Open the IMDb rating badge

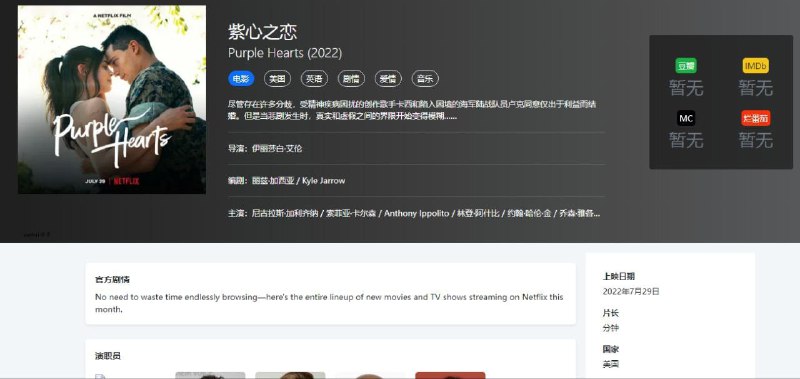coord(756,66)
